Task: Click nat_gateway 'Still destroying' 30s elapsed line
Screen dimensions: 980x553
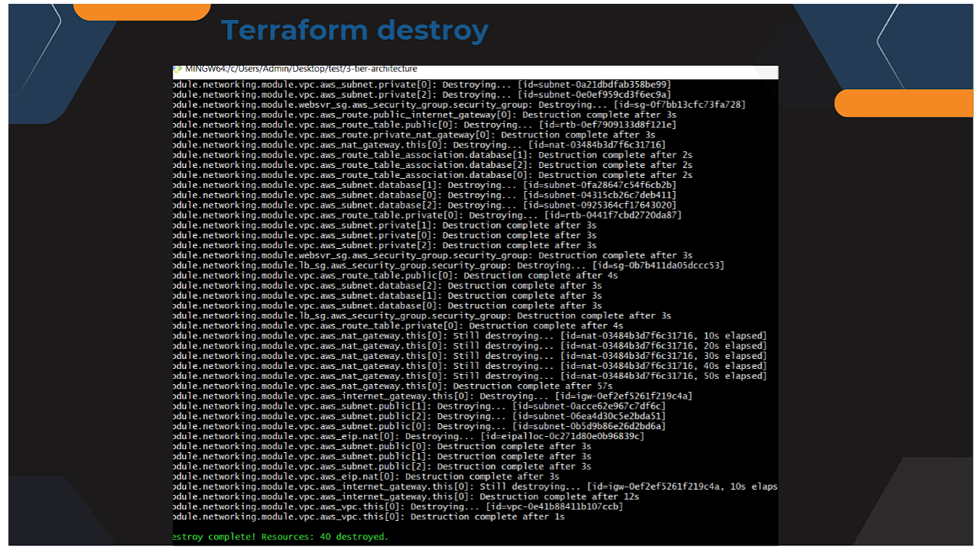Action: point(470,355)
